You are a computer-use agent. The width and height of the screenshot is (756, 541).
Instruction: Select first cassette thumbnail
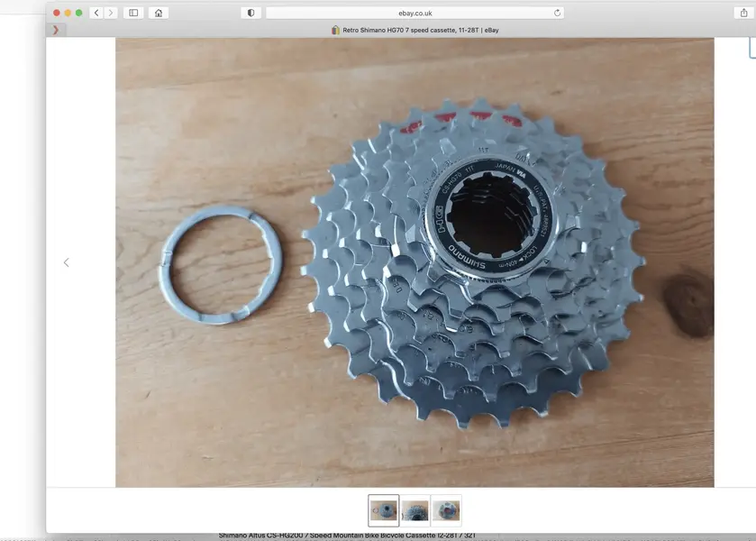point(384,510)
